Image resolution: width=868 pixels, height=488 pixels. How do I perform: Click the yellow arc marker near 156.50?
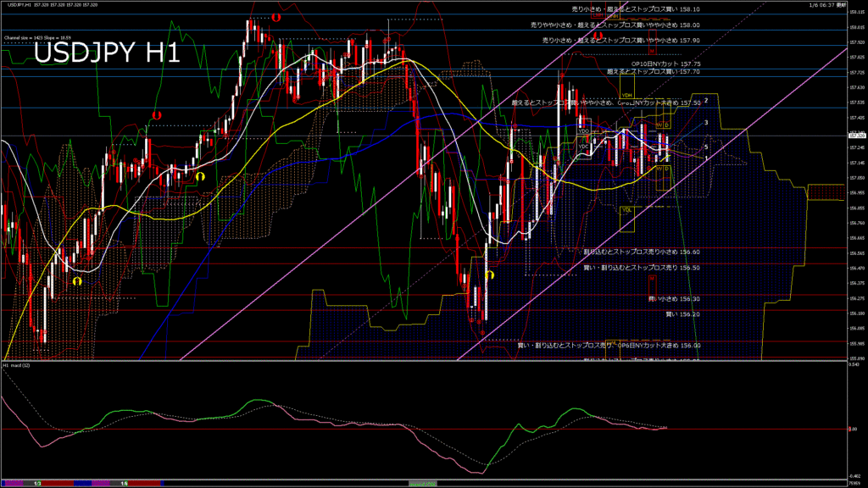(489, 274)
